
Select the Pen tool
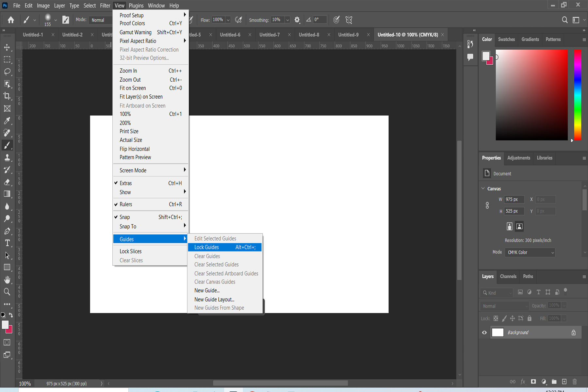click(x=7, y=231)
